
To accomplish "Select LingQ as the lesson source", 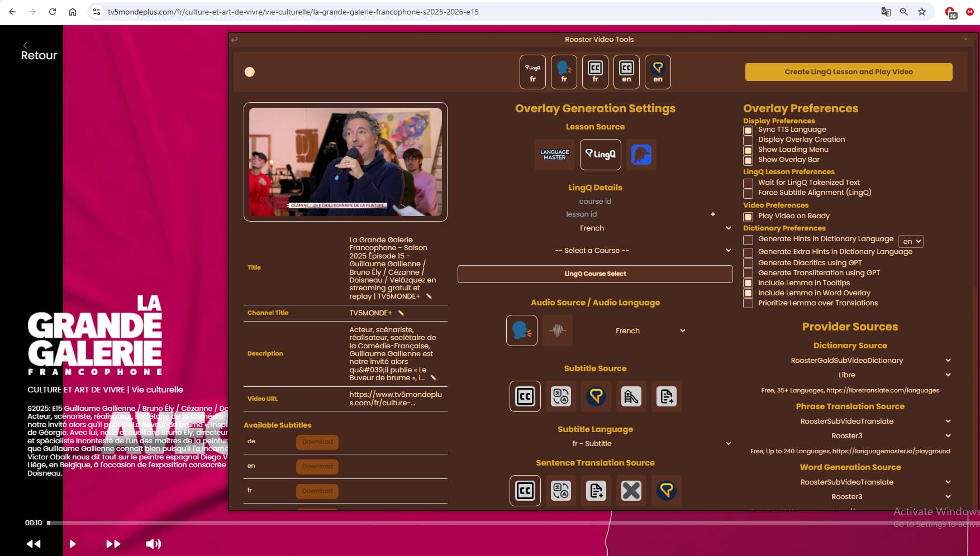I will (600, 155).
